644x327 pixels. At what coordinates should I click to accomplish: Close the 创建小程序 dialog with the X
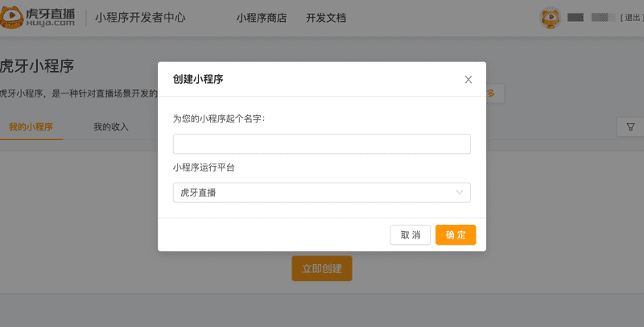coord(469,79)
